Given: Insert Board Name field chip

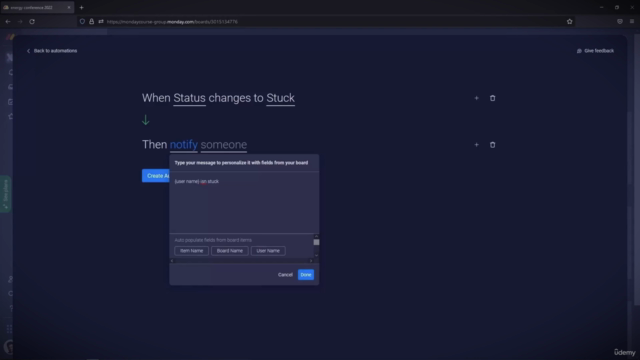Looking at the screenshot, I should (x=230, y=251).
